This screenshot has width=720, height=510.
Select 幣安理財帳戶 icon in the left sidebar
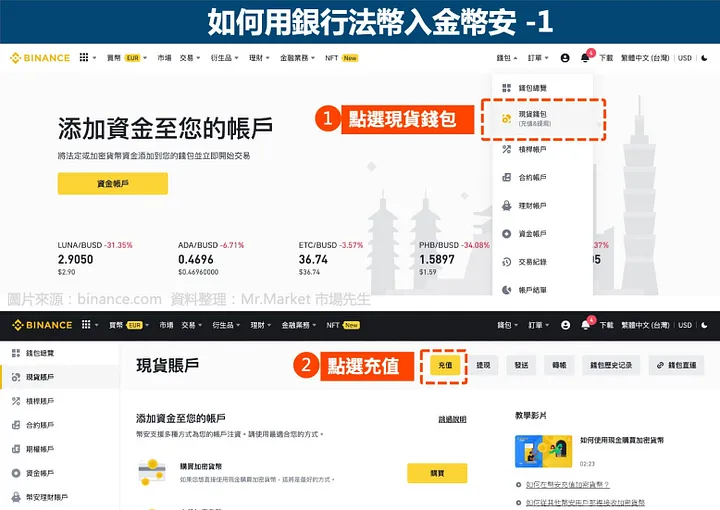click(x=15, y=497)
